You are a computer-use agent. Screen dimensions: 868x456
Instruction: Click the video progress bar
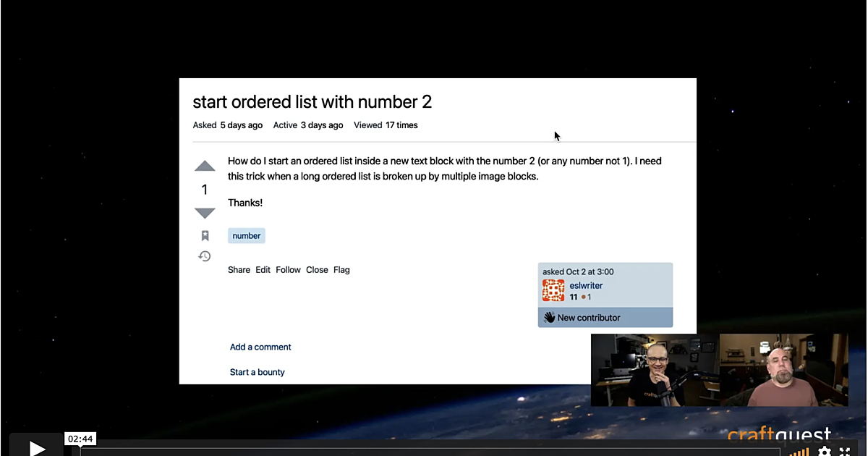(x=427, y=450)
